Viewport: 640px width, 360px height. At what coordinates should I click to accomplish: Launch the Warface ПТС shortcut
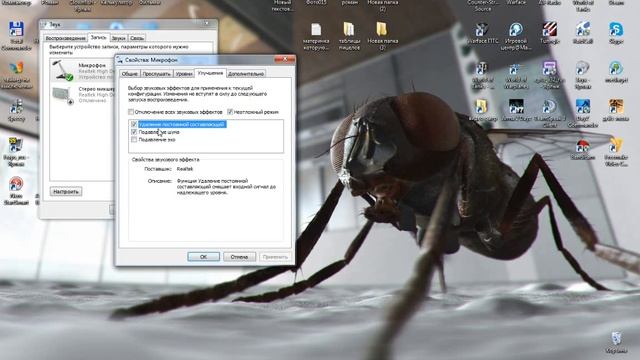482,30
